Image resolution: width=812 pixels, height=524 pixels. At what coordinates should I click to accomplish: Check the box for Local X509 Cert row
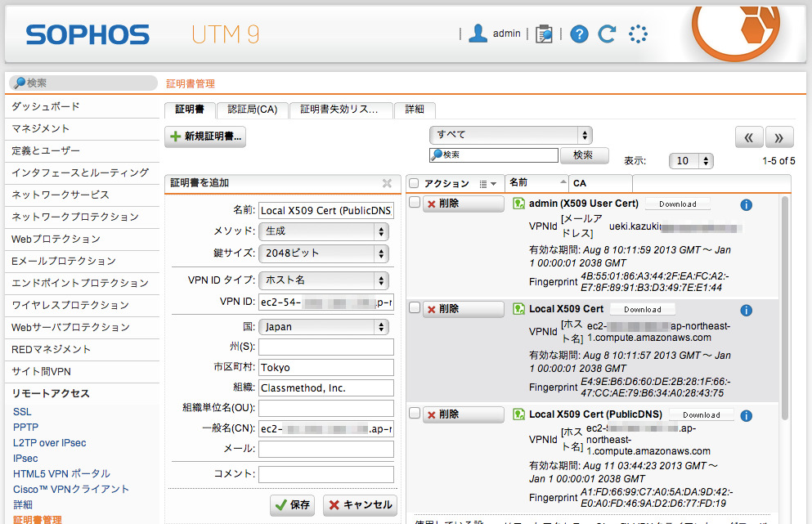[x=415, y=307]
